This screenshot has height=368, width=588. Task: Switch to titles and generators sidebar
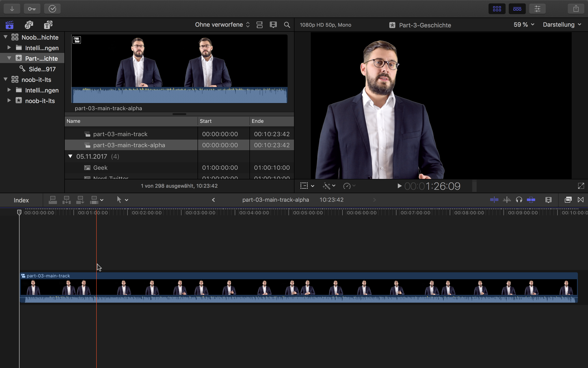click(x=48, y=25)
